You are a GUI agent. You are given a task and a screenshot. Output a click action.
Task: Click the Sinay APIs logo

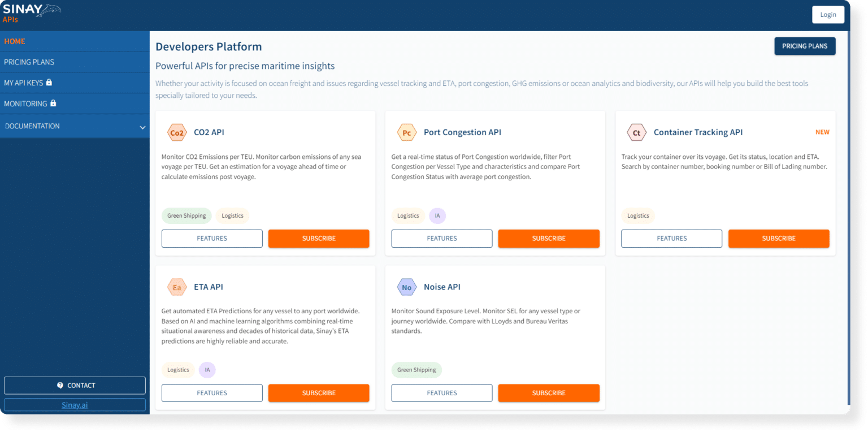coord(31,12)
